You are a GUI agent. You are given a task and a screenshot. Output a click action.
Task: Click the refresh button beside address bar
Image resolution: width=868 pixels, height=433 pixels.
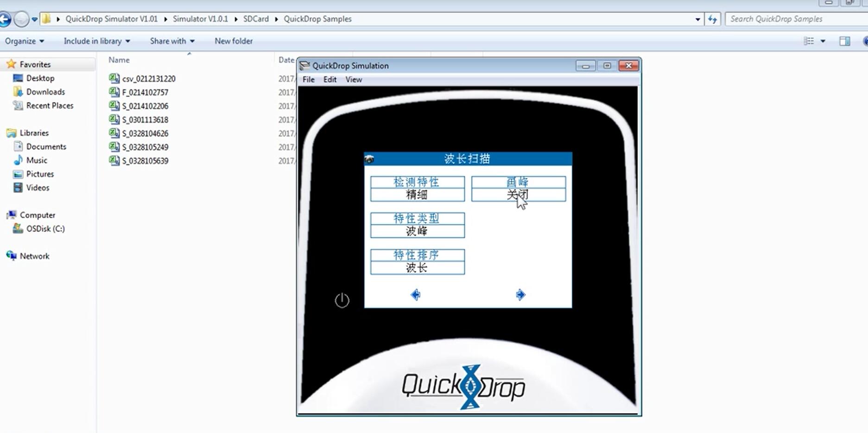coord(712,19)
